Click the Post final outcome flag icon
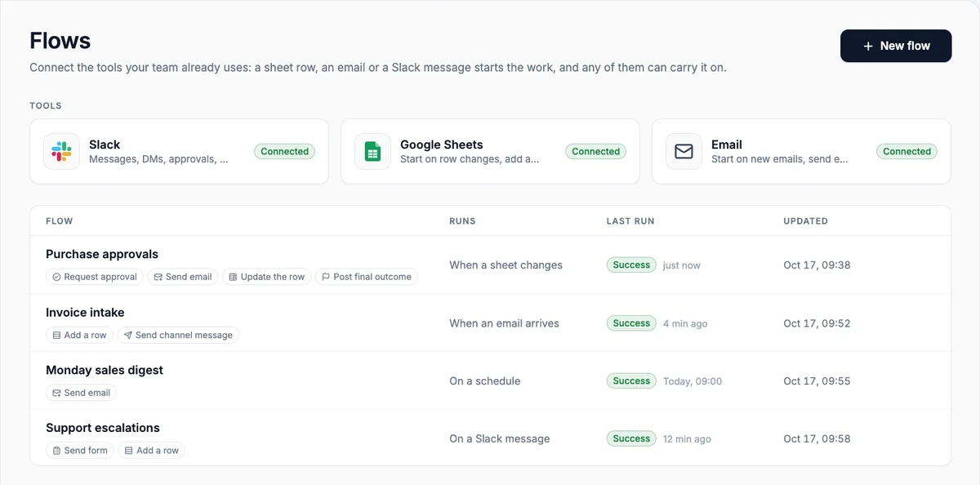Viewport: 980px width, 485px height. tap(326, 277)
